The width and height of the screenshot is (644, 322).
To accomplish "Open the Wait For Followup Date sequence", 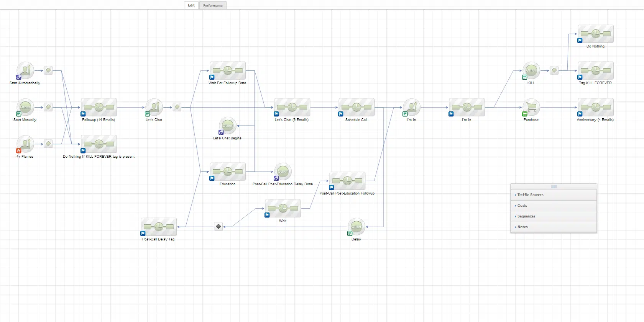I will click(228, 71).
